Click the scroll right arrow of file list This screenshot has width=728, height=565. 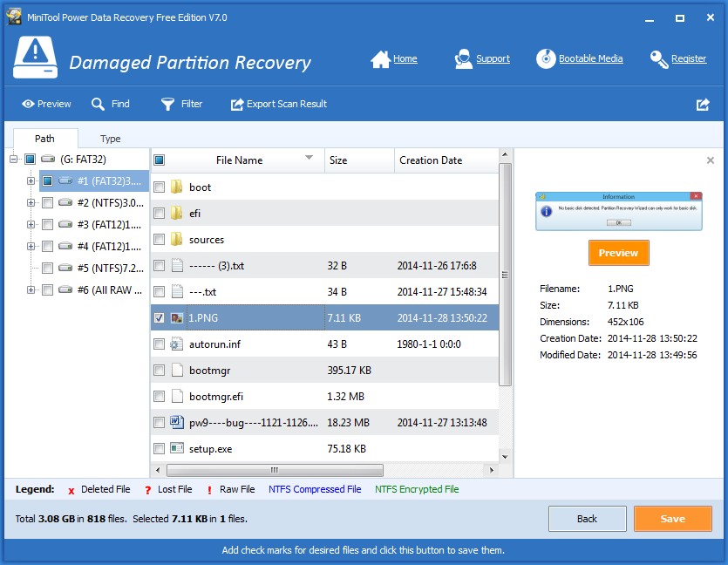[x=491, y=470]
